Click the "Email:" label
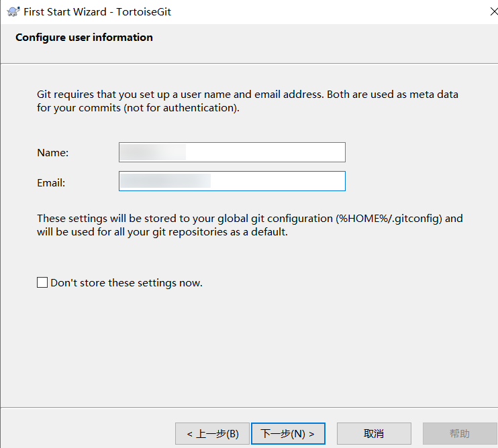498x448 pixels. click(x=51, y=182)
